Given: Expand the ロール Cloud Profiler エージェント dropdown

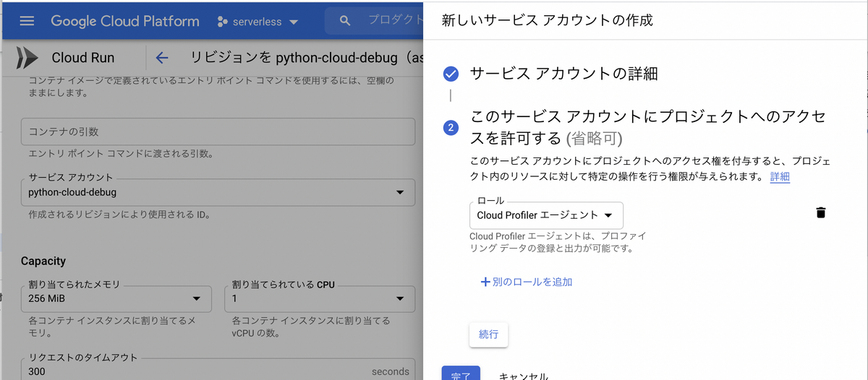Looking at the screenshot, I should [x=546, y=215].
